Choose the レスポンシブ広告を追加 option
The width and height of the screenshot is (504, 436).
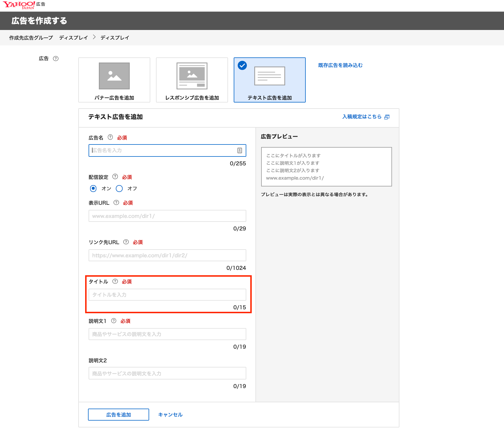(192, 80)
